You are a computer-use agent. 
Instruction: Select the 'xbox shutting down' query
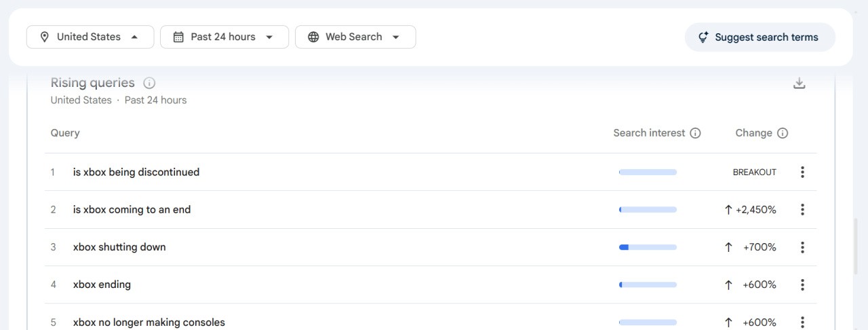[119, 247]
